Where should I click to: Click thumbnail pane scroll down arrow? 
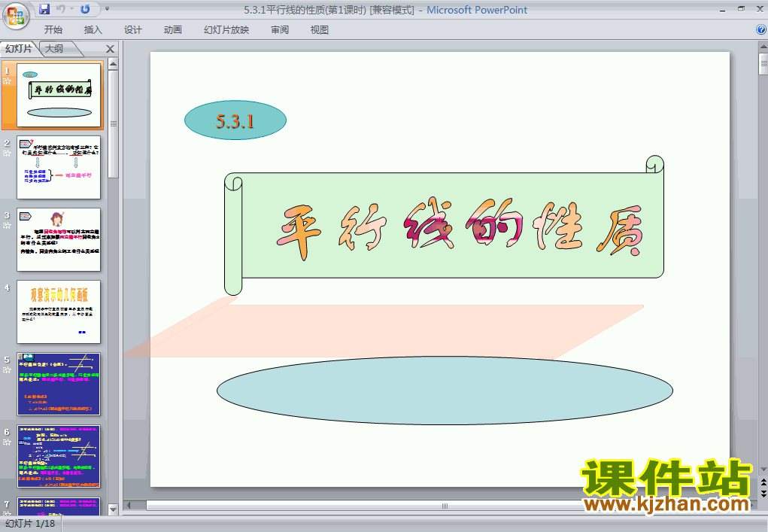[x=113, y=510]
